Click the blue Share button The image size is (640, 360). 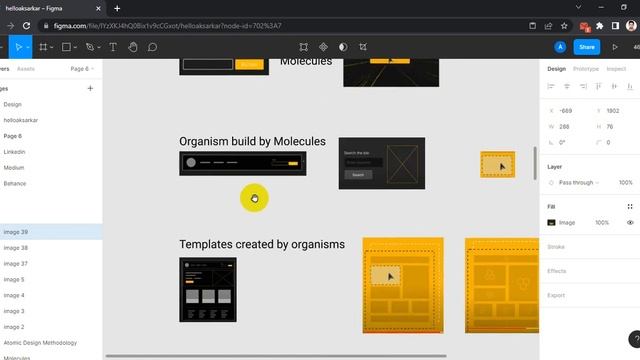[x=587, y=47]
